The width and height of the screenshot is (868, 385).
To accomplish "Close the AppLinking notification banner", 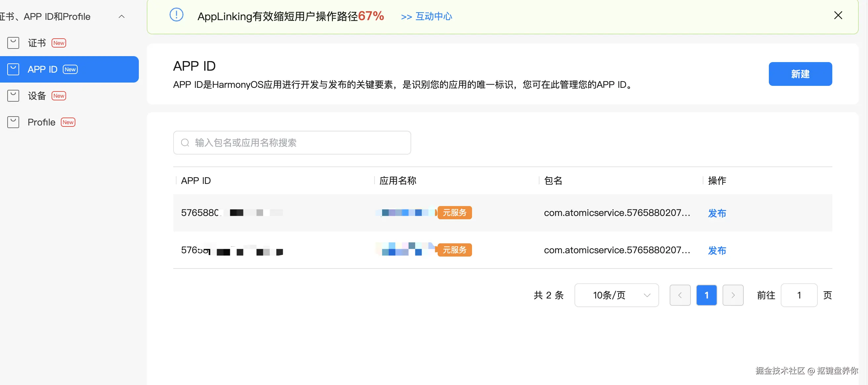I will pos(838,16).
